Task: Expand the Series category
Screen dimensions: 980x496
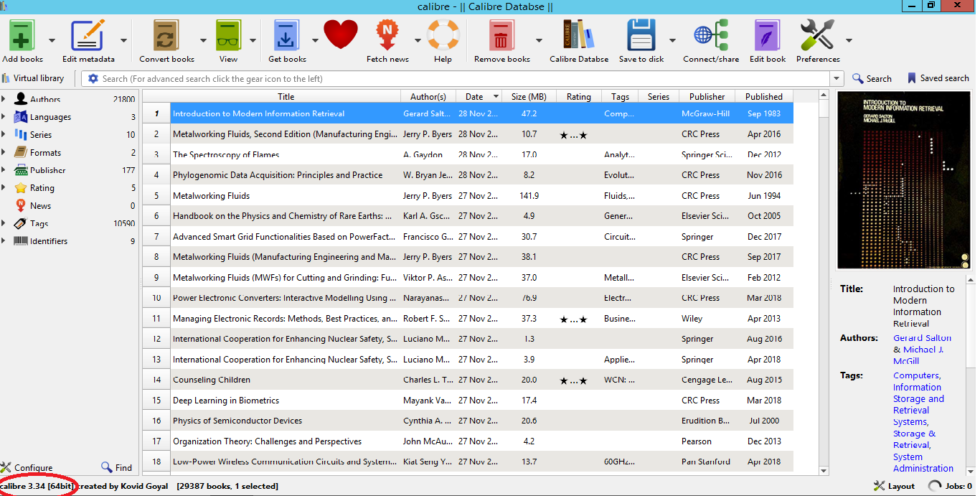Action: (x=4, y=134)
